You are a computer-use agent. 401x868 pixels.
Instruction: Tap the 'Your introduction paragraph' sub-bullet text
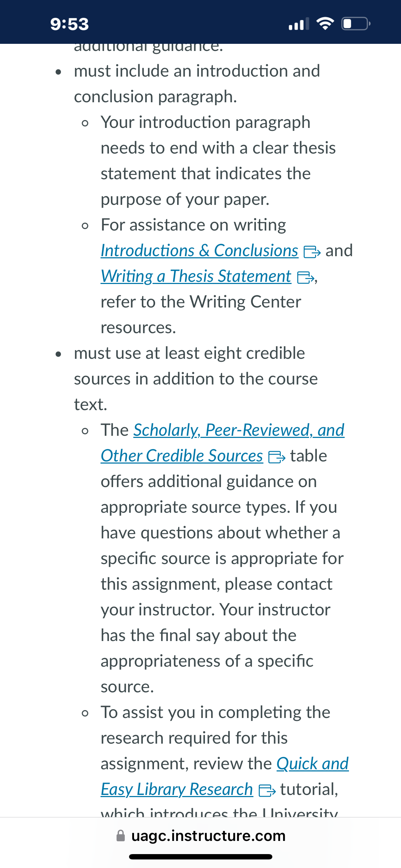coord(206,123)
